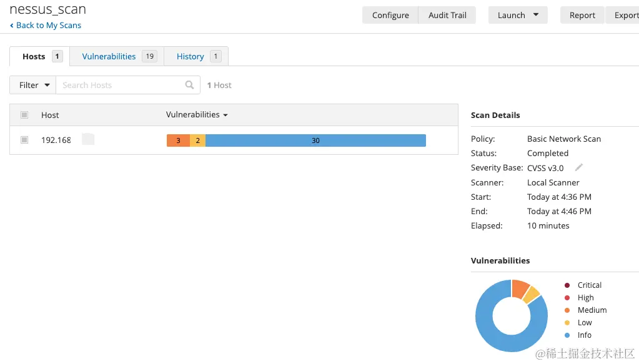The height and width of the screenshot is (364, 639).
Task: Click the elapsed value 10 minutes
Action: click(548, 225)
